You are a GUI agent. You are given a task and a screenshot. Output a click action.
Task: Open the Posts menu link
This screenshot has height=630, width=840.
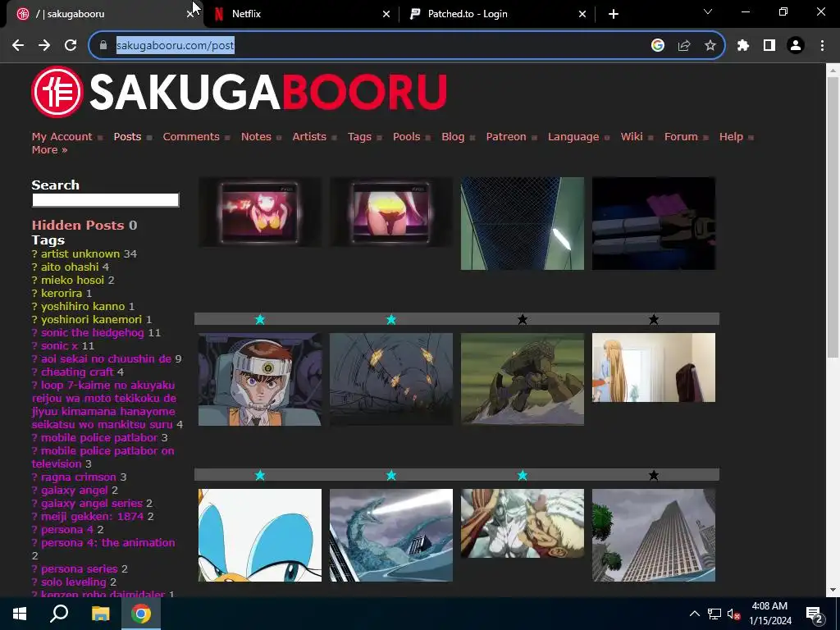pyautogui.click(x=127, y=137)
